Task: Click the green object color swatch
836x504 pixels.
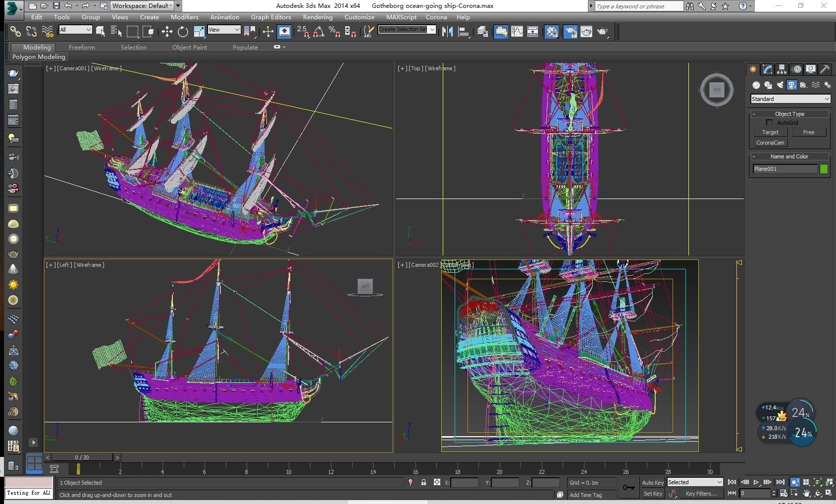Action: 824,169
